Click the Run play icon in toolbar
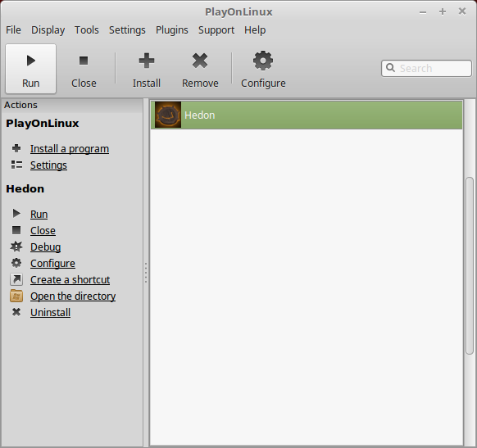Viewport: 477px width, 448px height. (x=30, y=61)
